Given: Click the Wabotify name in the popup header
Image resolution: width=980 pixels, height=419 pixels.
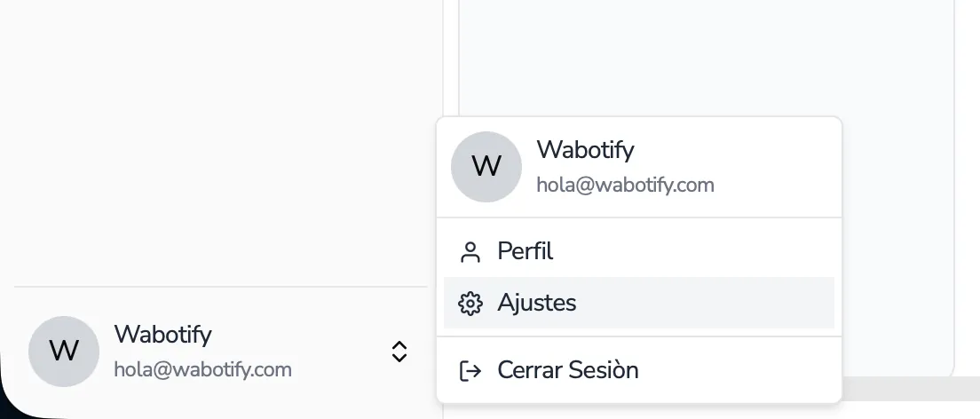Looking at the screenshot, I should click(585, 149).
